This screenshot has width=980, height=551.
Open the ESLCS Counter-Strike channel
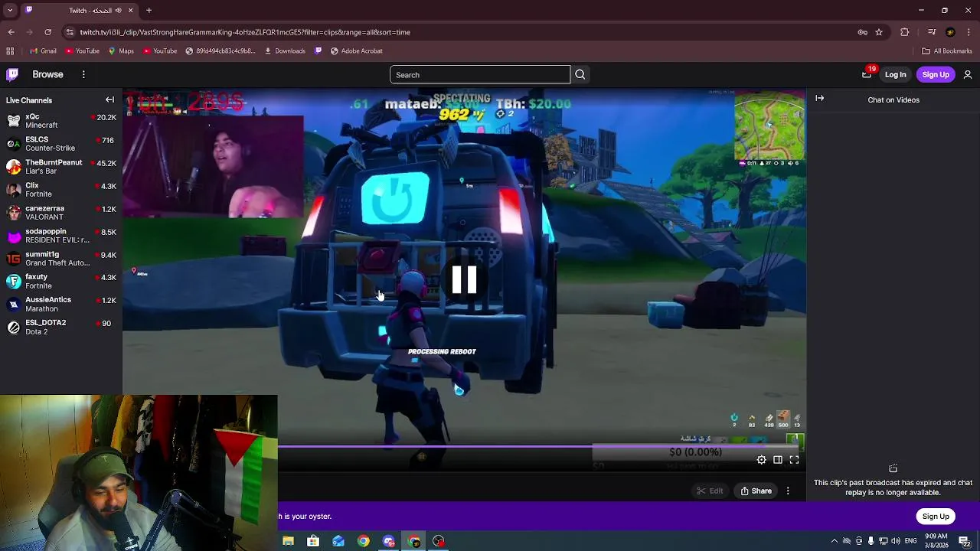61,144
